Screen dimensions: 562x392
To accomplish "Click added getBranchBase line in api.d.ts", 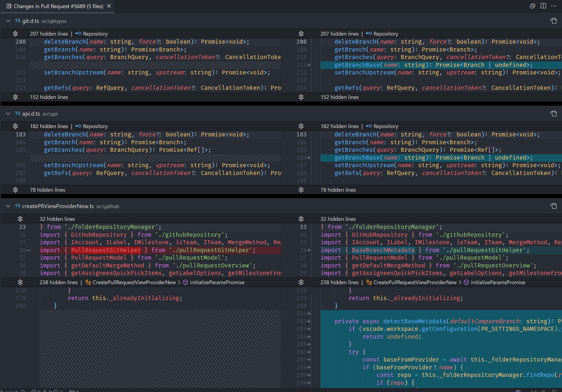I will (441, 158).
